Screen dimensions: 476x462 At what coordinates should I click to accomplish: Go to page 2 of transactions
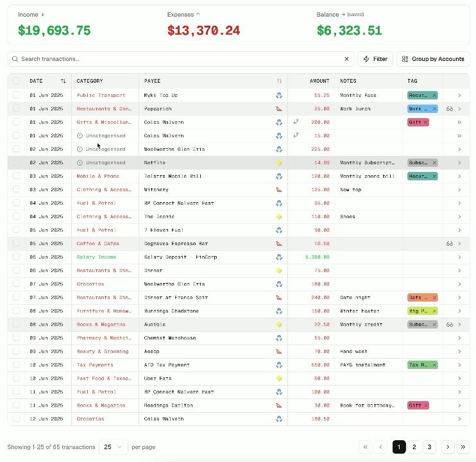(x=414, y=447)
